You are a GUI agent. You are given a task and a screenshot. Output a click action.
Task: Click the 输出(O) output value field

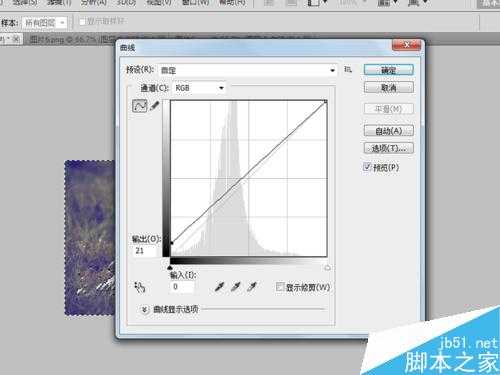[145, 251]
